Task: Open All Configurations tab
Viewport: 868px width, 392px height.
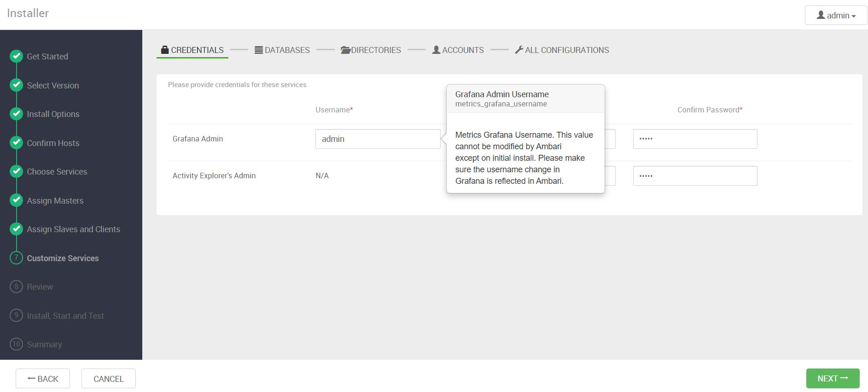Action: [562, 50]
